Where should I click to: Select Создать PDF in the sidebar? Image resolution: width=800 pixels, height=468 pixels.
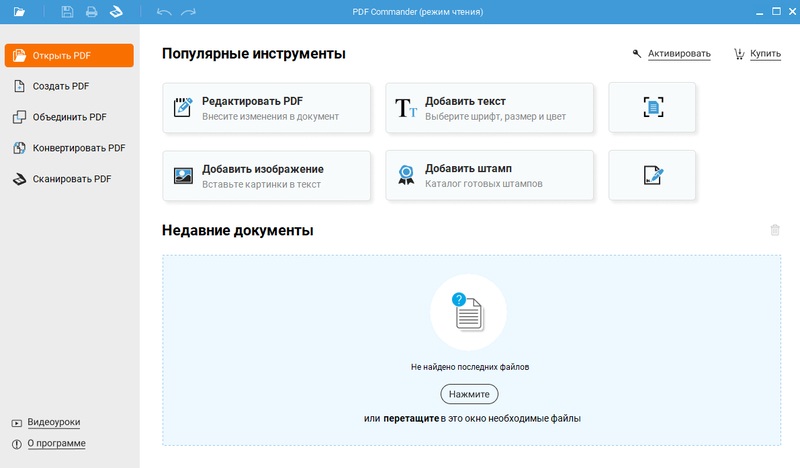click(x=68, y=86)
